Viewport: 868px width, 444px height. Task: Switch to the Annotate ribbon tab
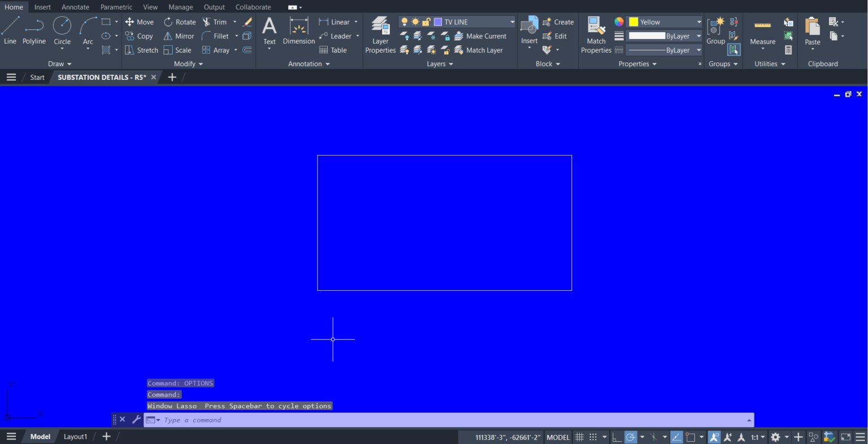tap(75, 7)
